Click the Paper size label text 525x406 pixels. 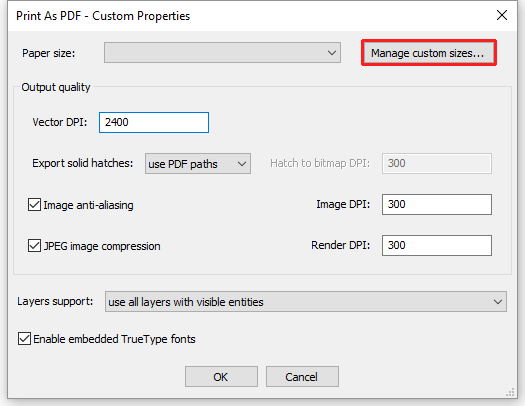(49, 53)
